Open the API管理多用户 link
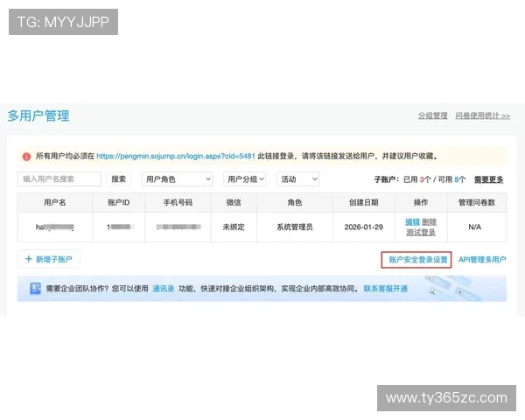 pos(482,260)
